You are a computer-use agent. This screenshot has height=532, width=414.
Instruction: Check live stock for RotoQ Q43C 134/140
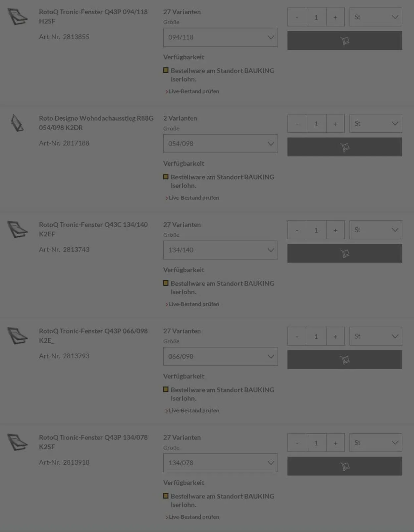tap(194, 304)
